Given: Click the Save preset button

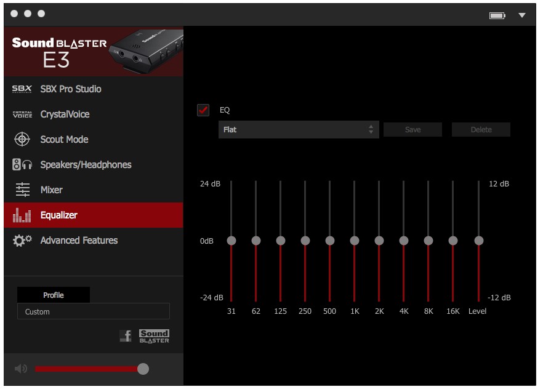Looking at the screenshot, I should (412, 130).
